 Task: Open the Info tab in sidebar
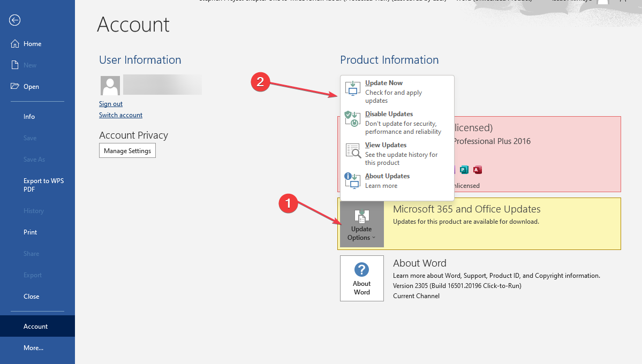[x=29, y=117]
